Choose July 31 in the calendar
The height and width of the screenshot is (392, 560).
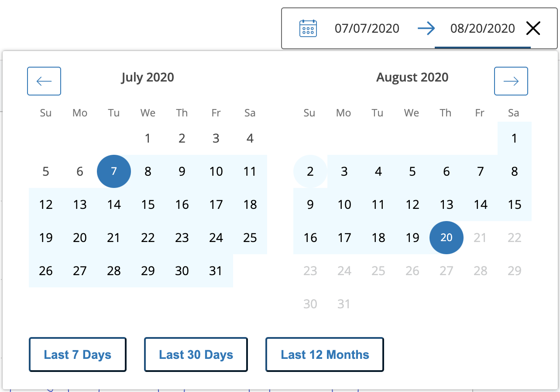click(216, 271)
